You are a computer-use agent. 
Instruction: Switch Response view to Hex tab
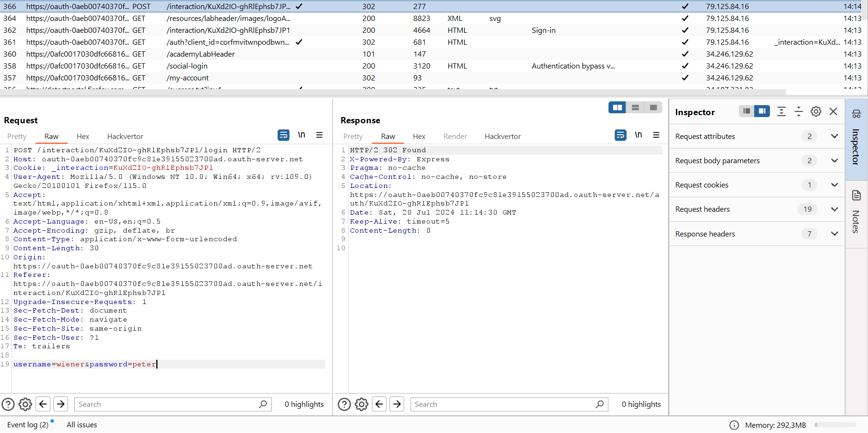tap(419, 137)
